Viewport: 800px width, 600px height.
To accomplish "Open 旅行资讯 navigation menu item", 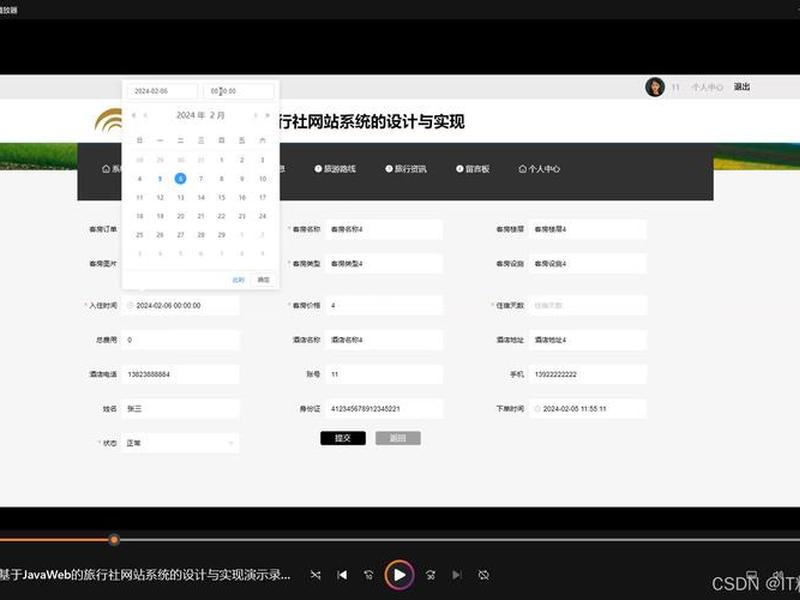I will (406, 169).
